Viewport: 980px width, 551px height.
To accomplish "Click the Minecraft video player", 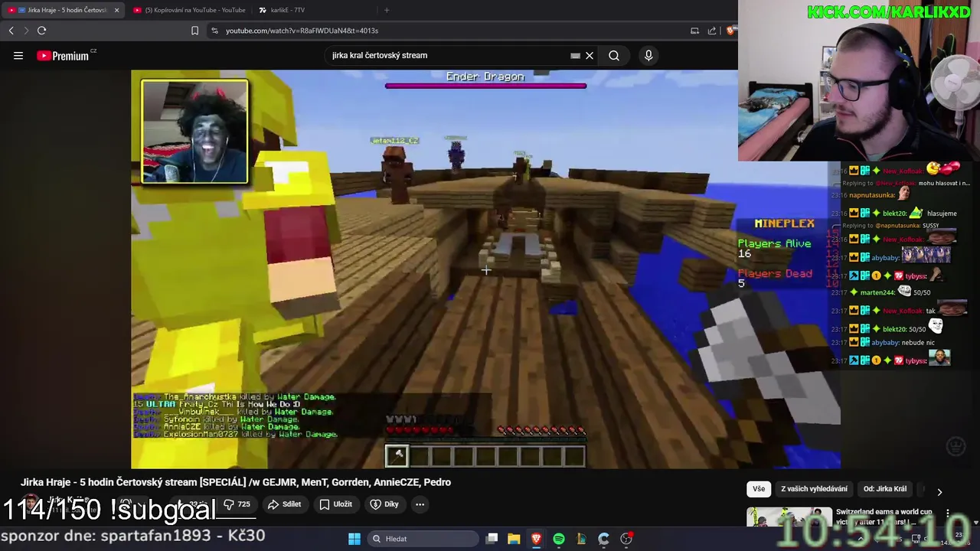I will tap(485, 269).
